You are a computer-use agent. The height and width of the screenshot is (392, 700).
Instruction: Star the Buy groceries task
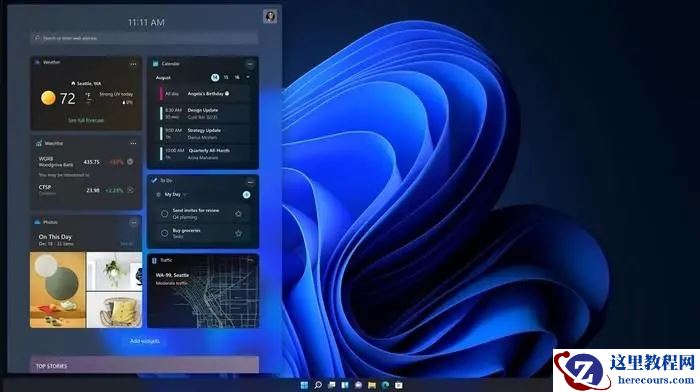point(238,233)
